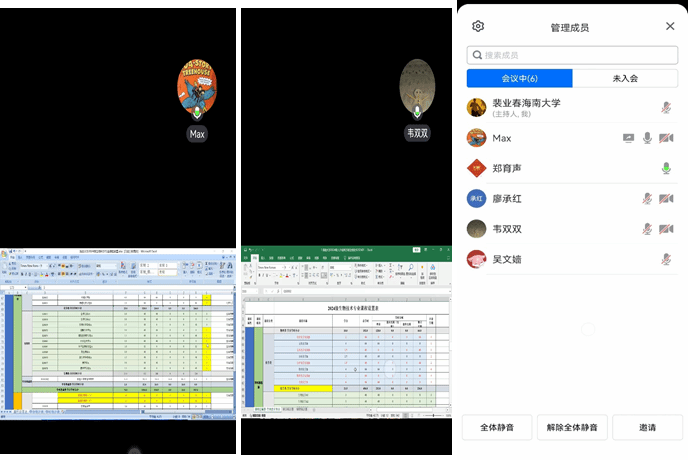Image resolution: width=688 pixels, height=460 pixels.
Task: Toggle microphone for host 裴业春海南大学
Action: pos(666,108)
